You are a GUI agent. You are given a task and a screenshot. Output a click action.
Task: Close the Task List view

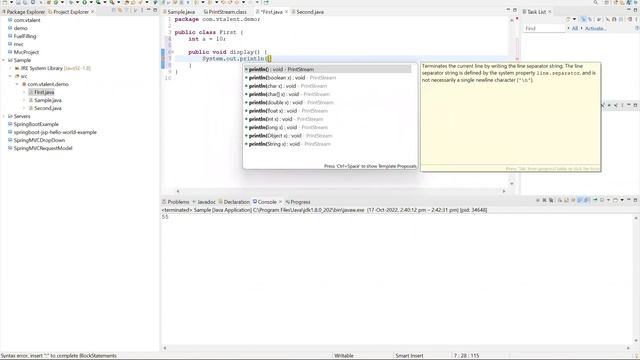click(x=549, y=12)
